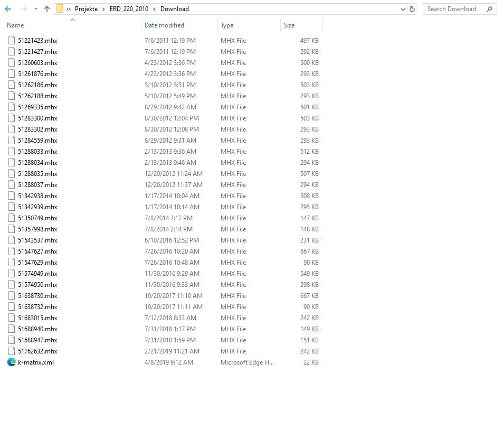Select file icon of 51284559.mhx
The image size is (504, 438).
(x=12, y=141)
